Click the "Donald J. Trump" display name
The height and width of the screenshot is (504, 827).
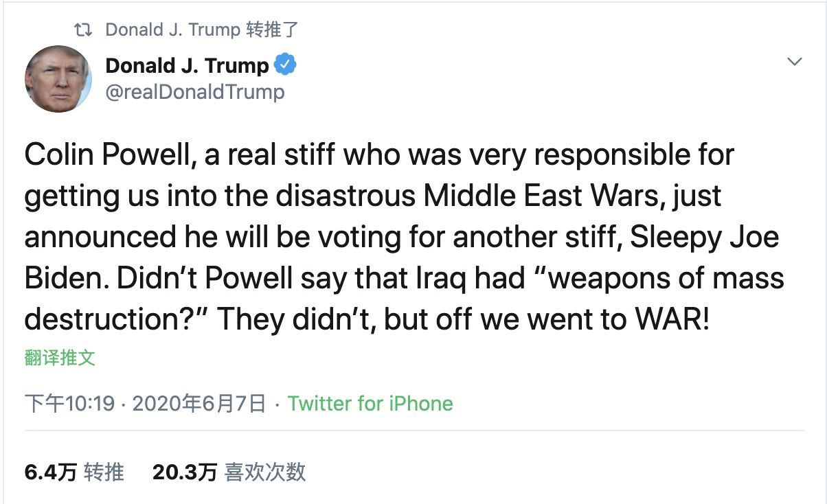(x=185, y=65)
